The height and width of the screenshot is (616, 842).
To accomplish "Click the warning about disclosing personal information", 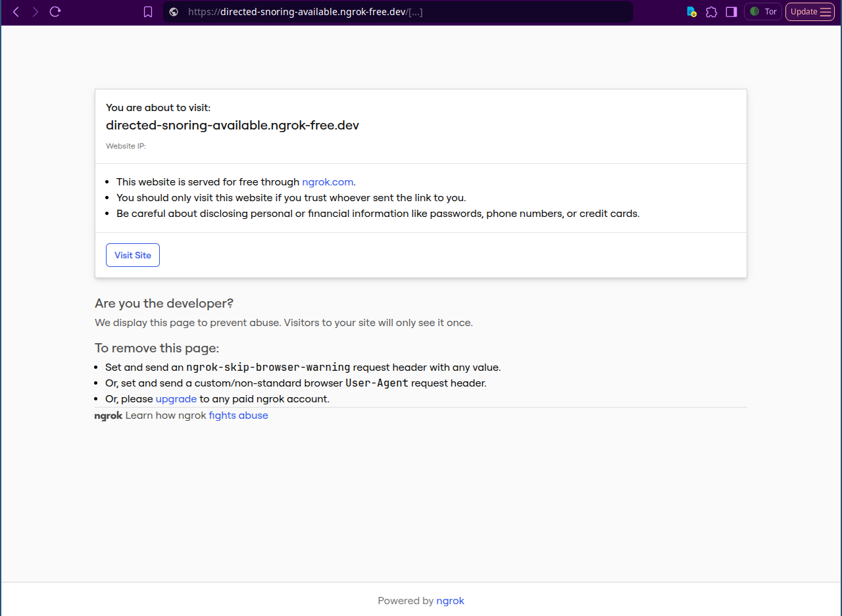I will click(x=378, y=214).
